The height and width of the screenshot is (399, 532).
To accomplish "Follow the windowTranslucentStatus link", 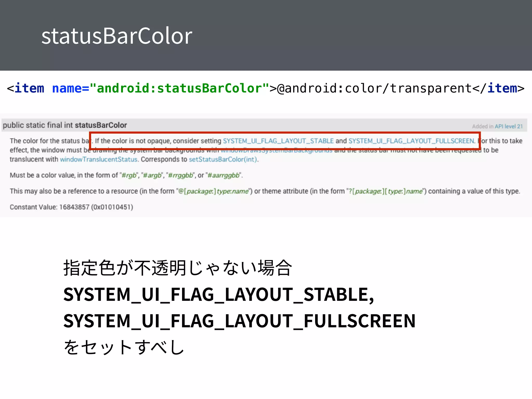I will click(x=99, y=159).
